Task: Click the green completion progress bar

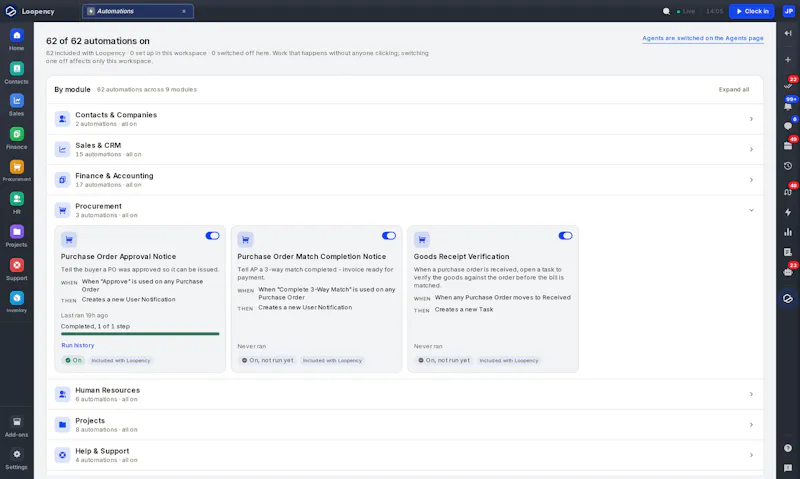Action: tap(140, 334)
